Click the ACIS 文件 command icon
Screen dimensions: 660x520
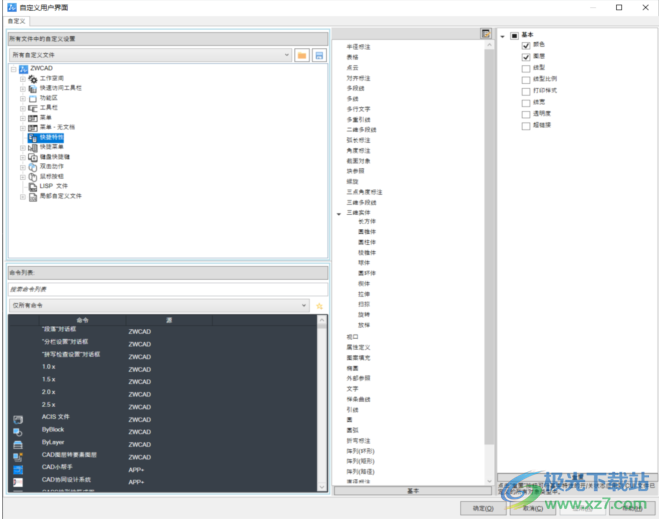[x=18, y=419]
